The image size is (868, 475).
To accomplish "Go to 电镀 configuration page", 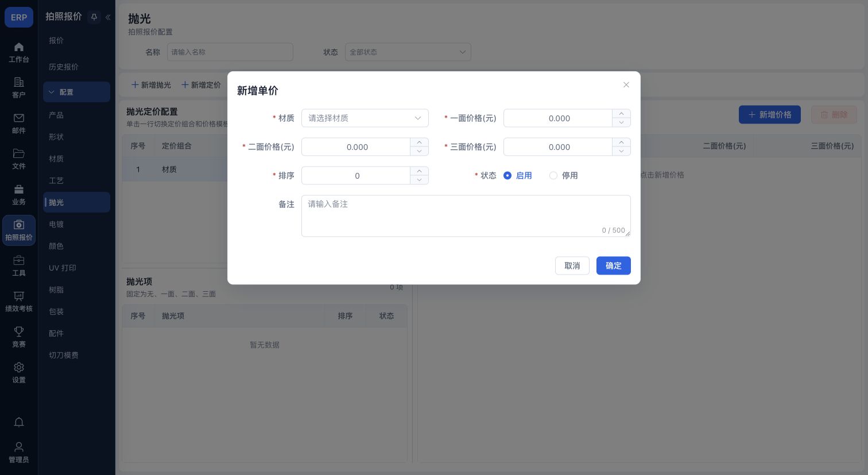I will click(56, 224).
